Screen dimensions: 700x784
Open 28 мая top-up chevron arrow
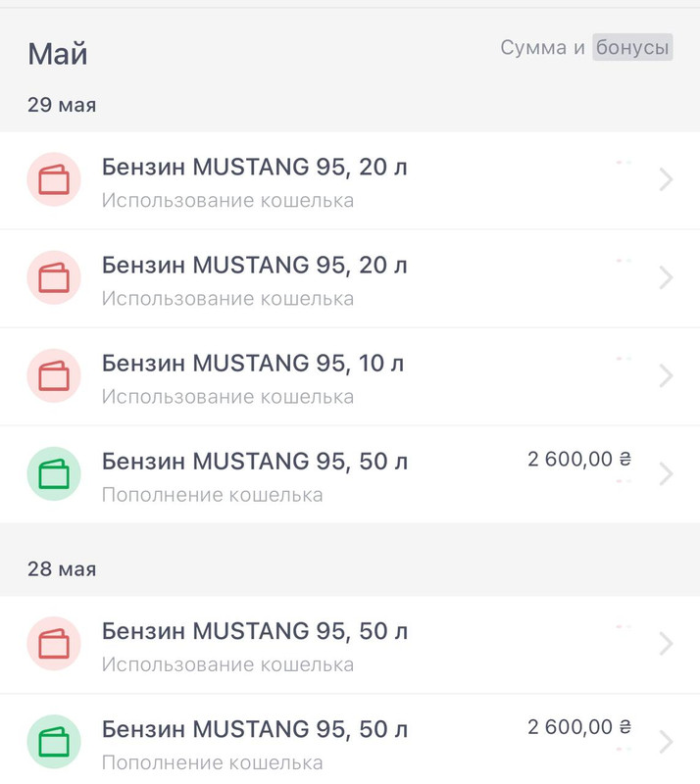coord(667,742)
